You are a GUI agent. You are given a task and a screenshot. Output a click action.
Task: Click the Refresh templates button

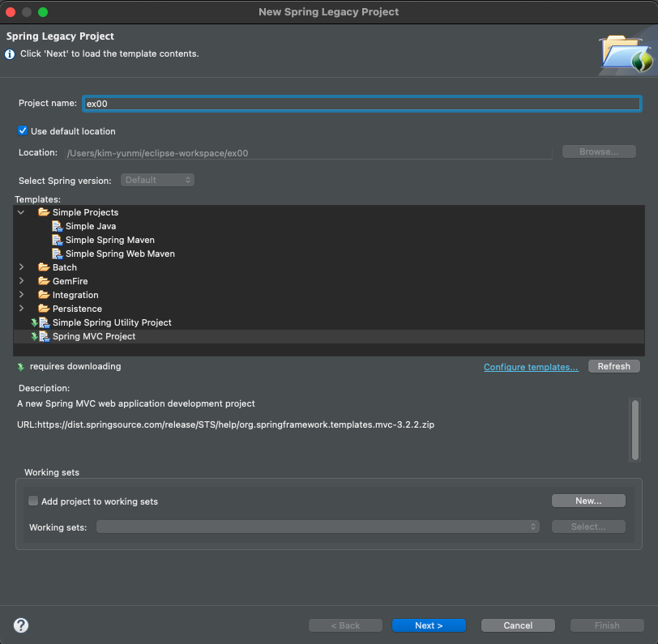coord(614,366)
